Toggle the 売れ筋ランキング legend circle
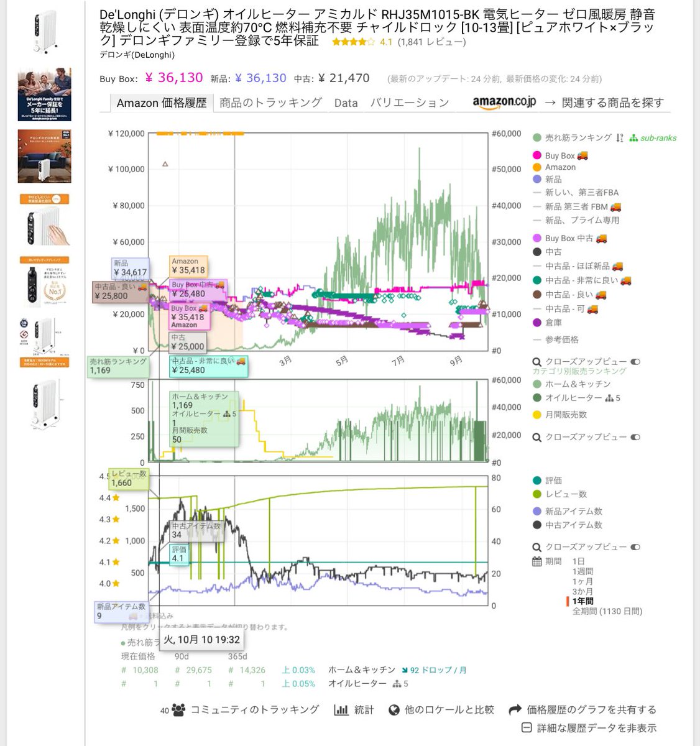The image size is (700, 746). click(x=537, y=138)
